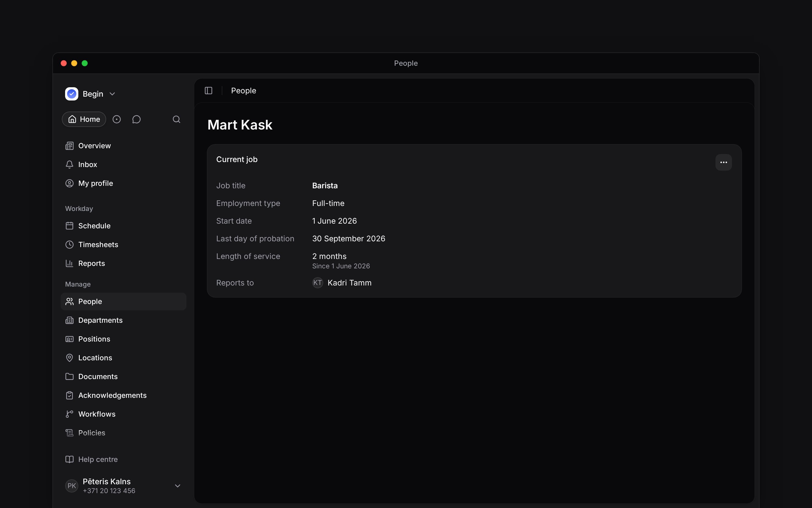
Task: Open the chat bubble icon
Action: click(x=136, y=119)
